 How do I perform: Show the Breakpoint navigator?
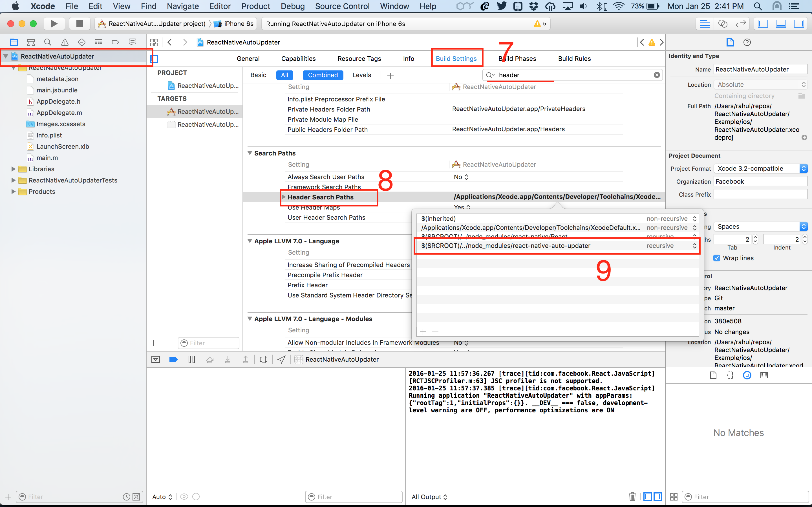115,42
